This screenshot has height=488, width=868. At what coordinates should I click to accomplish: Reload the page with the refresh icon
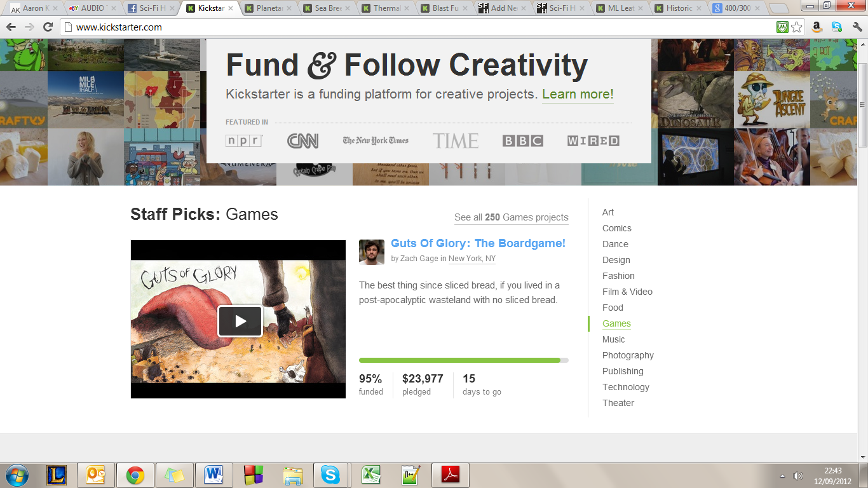click(48, 27)
